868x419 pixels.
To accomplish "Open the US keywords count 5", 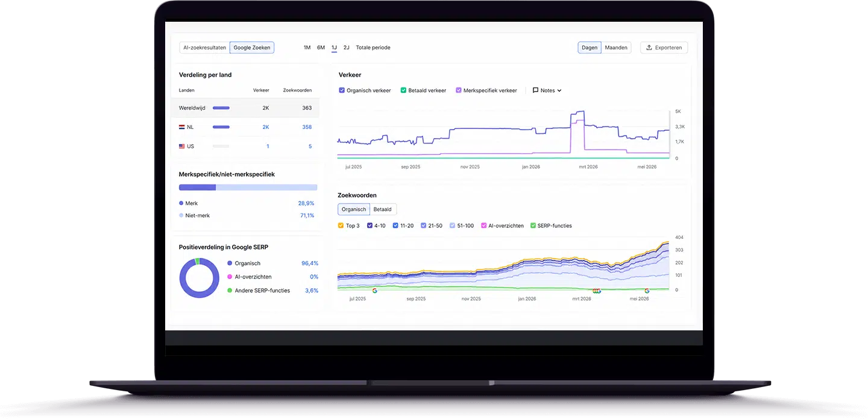I will (310, 146).
